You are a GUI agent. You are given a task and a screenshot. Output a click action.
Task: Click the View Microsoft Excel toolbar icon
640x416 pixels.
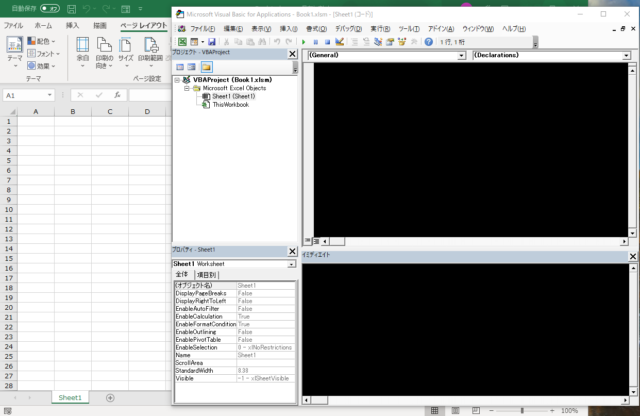pos(182,42)
